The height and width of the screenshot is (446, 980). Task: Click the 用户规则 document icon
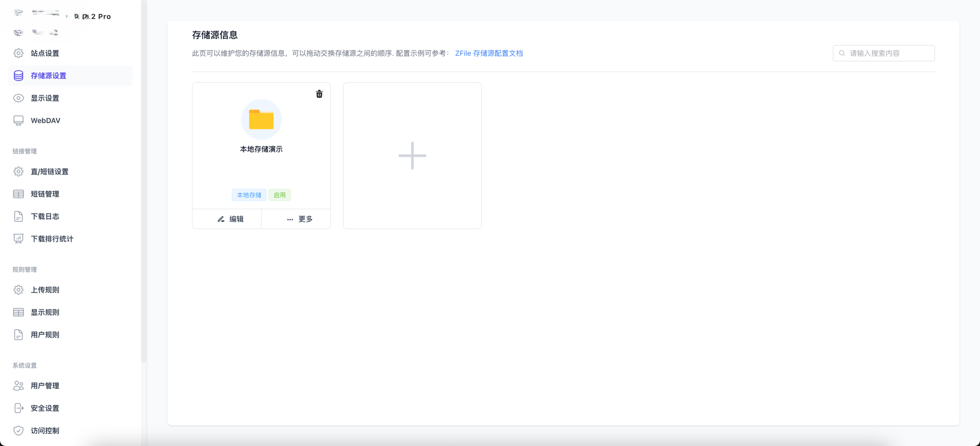tap(18, 335)
